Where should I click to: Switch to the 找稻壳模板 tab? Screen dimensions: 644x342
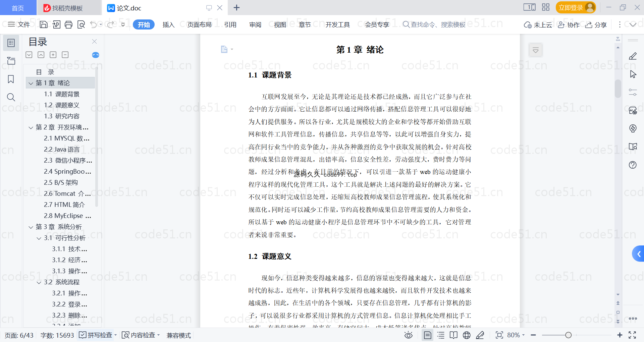click(x=69, y=8)
